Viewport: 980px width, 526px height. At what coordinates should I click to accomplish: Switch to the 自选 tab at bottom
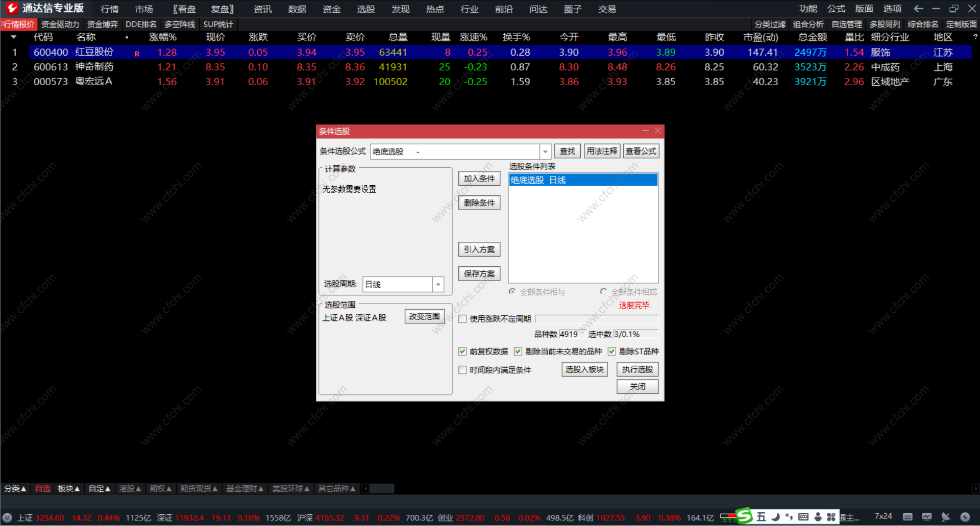(x=42, y=488)
